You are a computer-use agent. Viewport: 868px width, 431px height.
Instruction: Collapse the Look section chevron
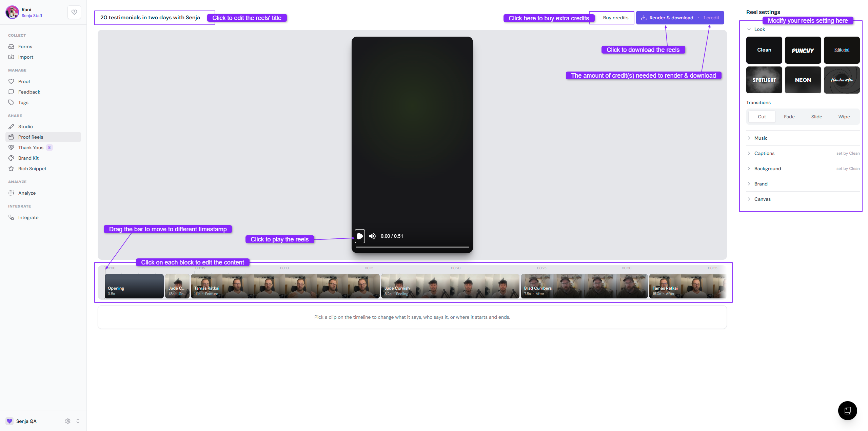coord(749,29)
